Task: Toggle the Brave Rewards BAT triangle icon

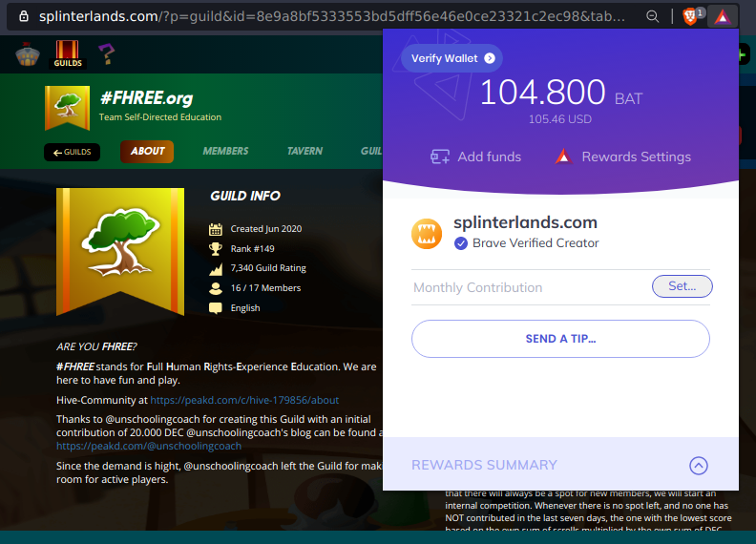Action: point(723,17)
